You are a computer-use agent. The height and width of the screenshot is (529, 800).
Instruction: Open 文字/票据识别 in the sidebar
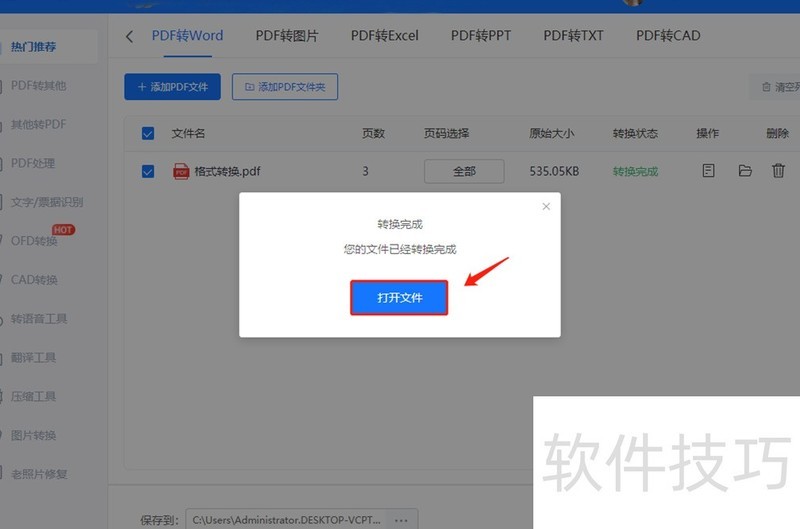[x=47, y=202]
